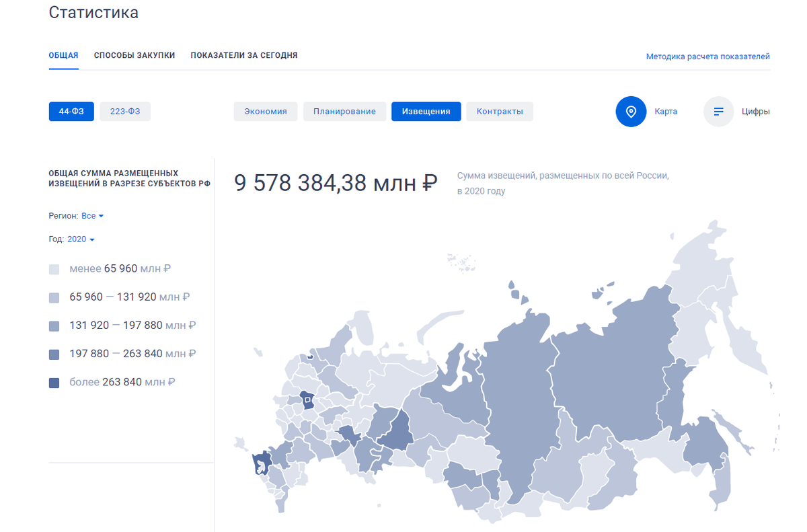Open the СПОСОБЫ ЗАКУПКИ tab

click(x=134, y=55)
